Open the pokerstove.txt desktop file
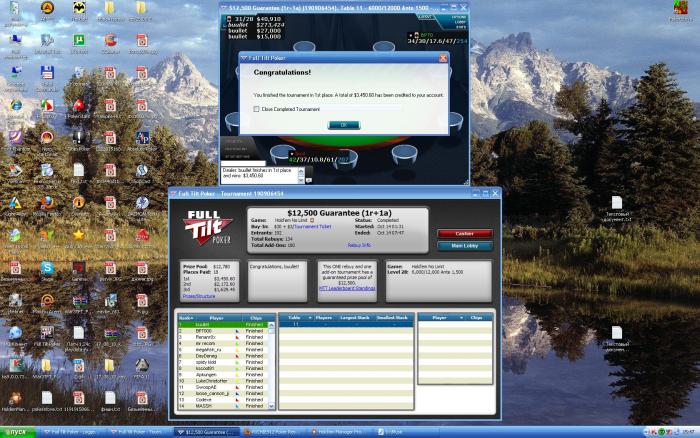The image size is (700, 438). pos(47,398)
